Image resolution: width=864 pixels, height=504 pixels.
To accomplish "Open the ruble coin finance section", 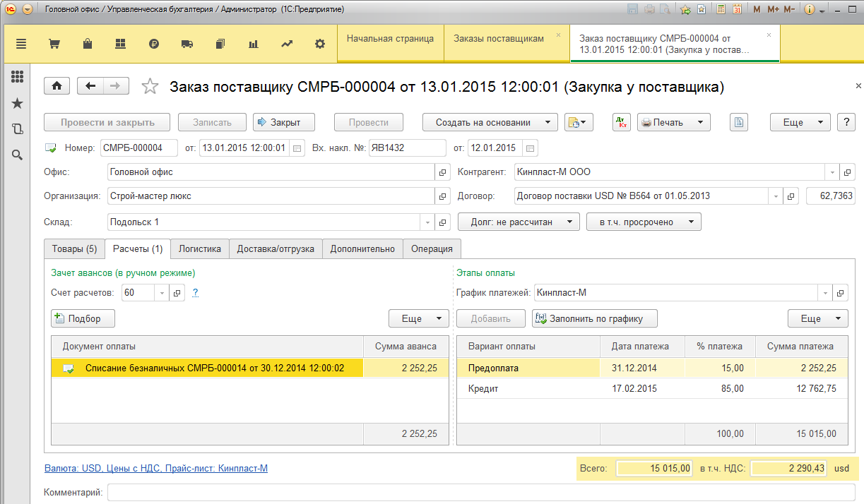I will coord(154,44).
